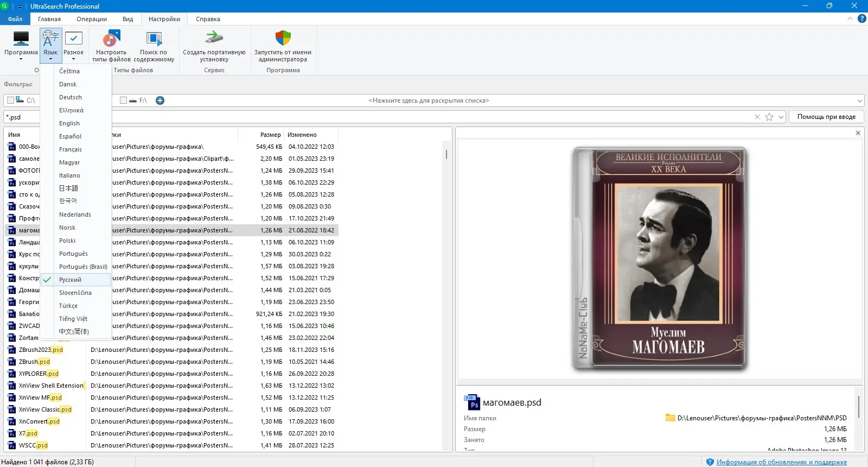The image size is (868, 467).
Task: Open PostersNNM\PSD folder path in preview
Action: click(762, 418)
